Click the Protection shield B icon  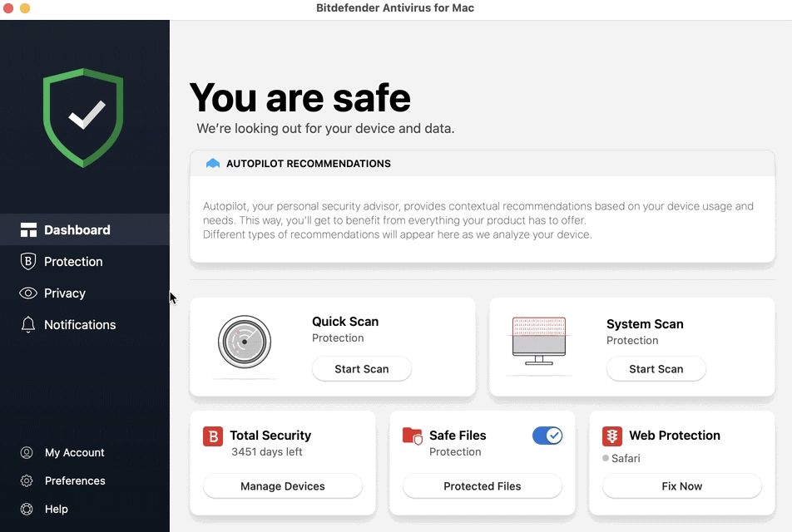tap(28, 262)
